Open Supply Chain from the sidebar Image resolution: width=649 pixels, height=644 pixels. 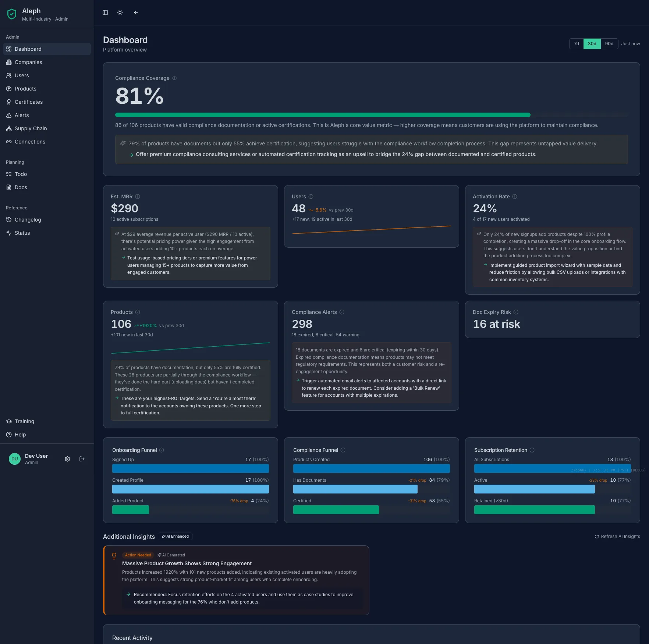[x=30, y=128]
